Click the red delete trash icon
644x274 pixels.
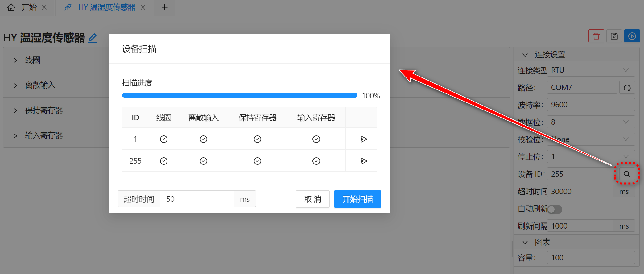tap(596, 36)
